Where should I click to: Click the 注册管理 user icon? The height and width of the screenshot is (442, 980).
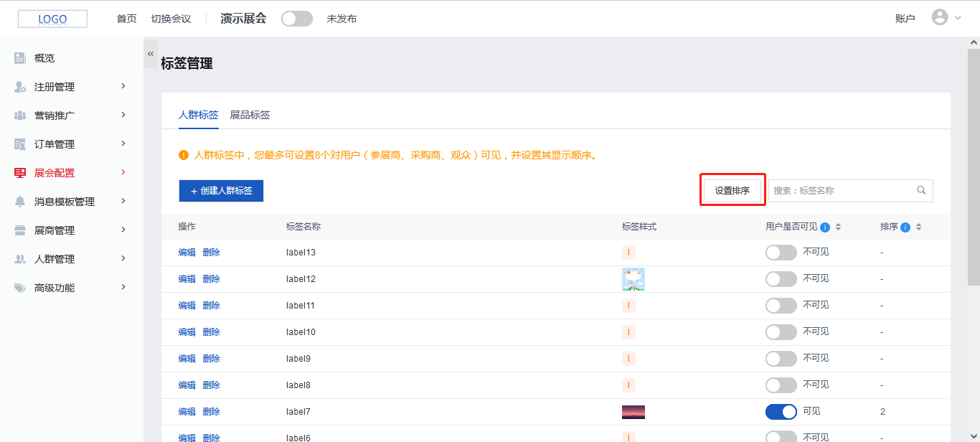pos(20,87)
